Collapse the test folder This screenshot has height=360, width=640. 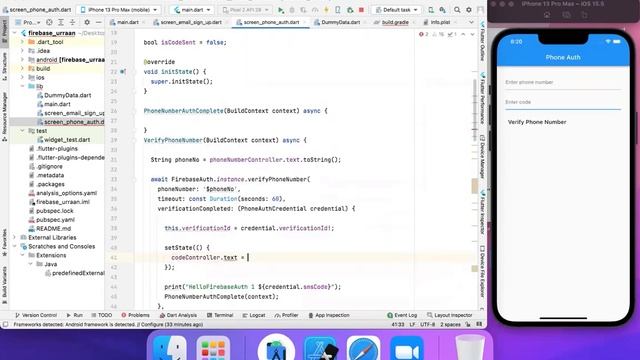[22, 131]
